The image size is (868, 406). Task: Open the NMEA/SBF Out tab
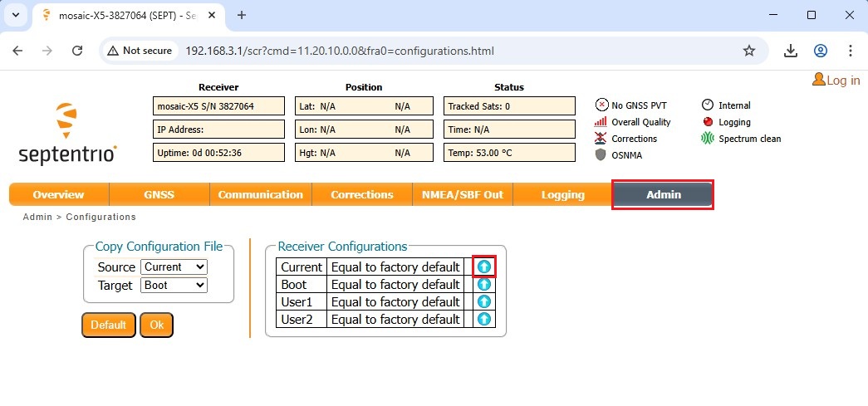[x=462, y=194]
